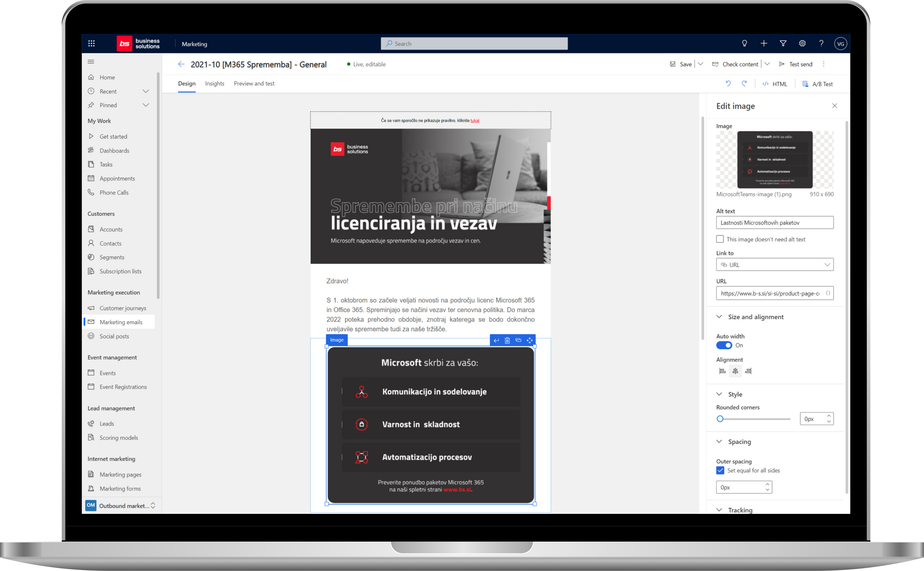Open the settings gear icon
Image resolution: width=924 pixels, height=571 pixels.
(x=802, y=44)
